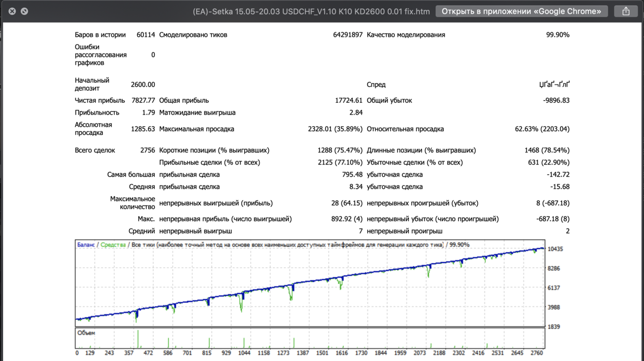Open the file in Google Chrome
Image resolution: width=644 pixels, height=361 pixels.
[521, 11]
